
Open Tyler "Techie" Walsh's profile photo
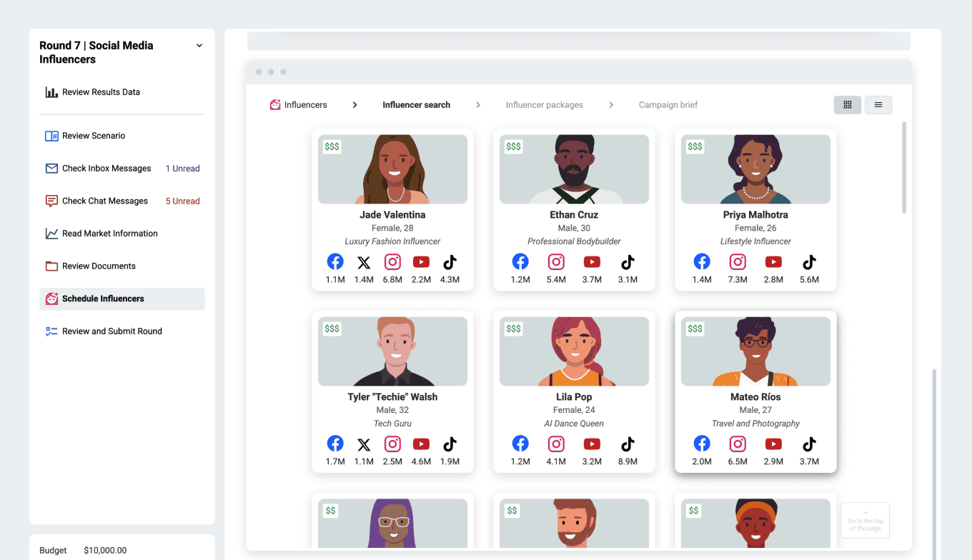[392, 351]
